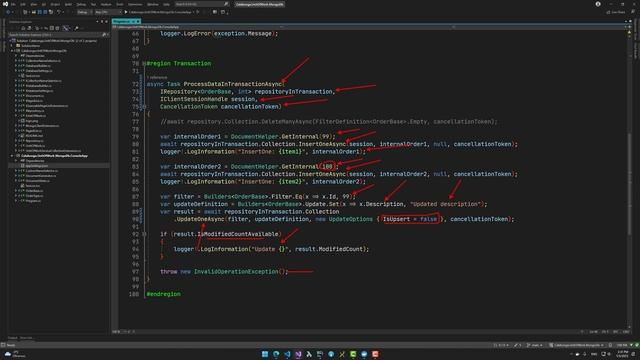Click the git branch indicator in status bar
640x360 pixels.
click(x=535, y=345)
